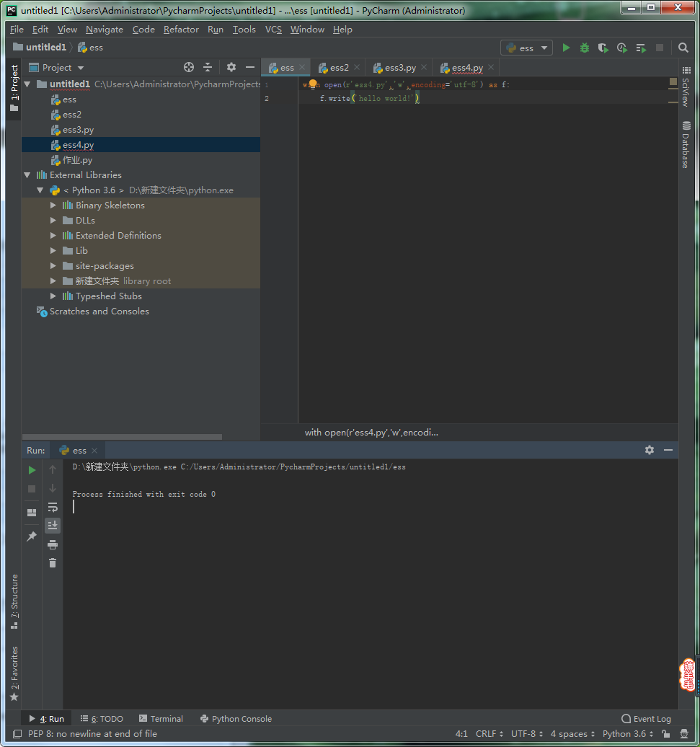Click the intention light bulb in the editor
The height and width of the screenshot is (747, 700).
(312, 84)
